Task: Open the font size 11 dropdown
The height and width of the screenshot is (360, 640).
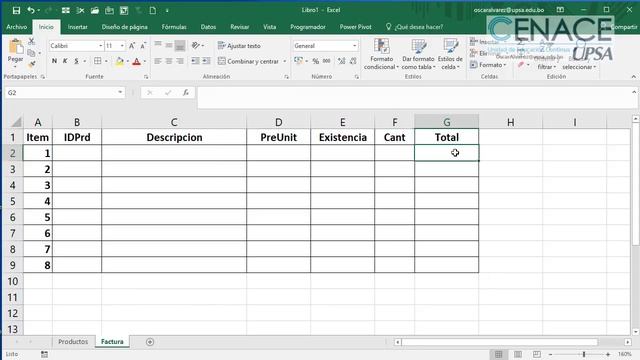Action: (x=122, y=46)
